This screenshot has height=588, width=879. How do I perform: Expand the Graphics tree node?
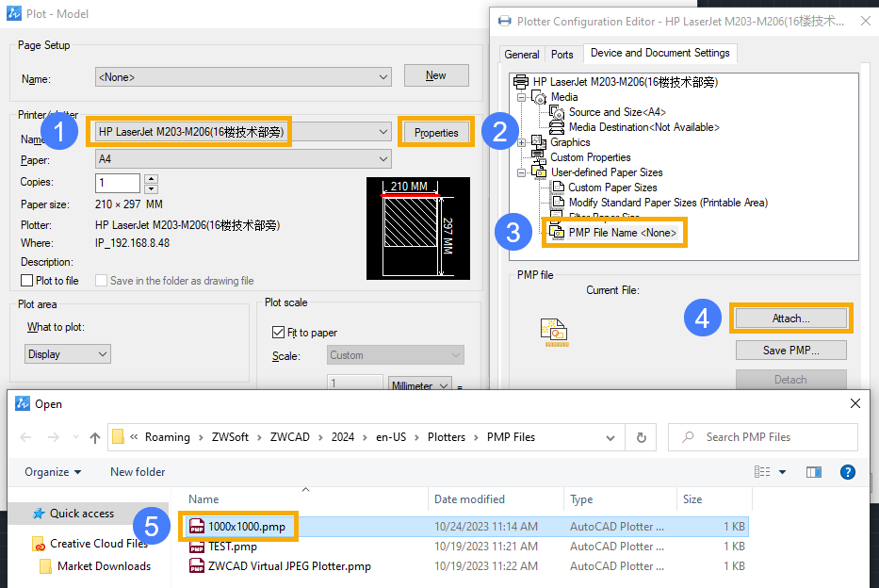pos(521,142)
